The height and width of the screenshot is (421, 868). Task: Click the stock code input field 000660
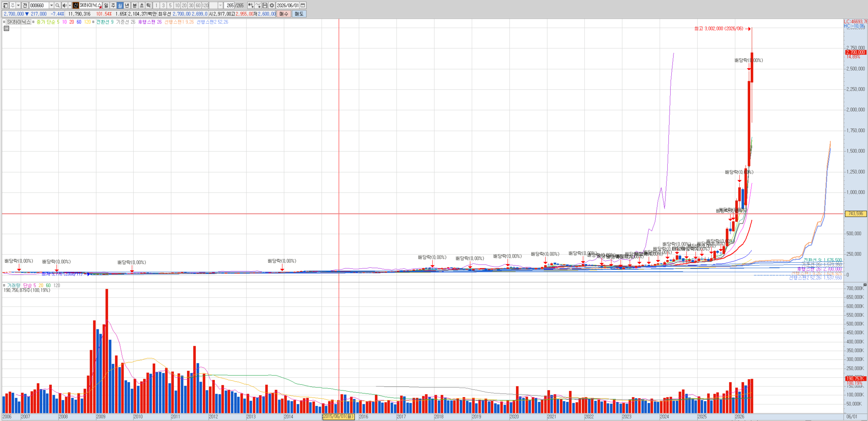[39, 5]
